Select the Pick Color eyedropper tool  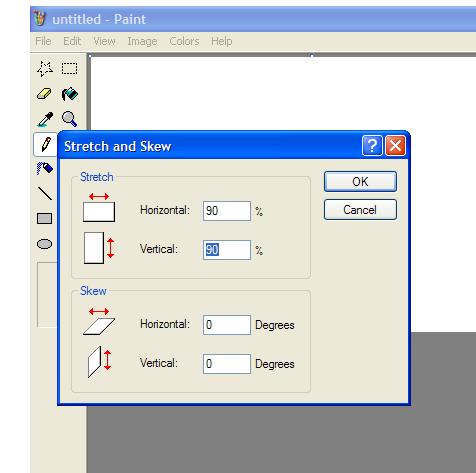pos(45,119)
